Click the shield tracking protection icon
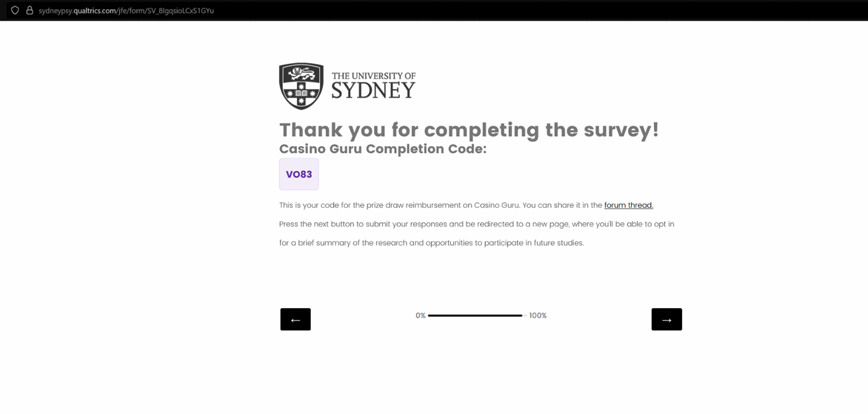 click(15, 10)
